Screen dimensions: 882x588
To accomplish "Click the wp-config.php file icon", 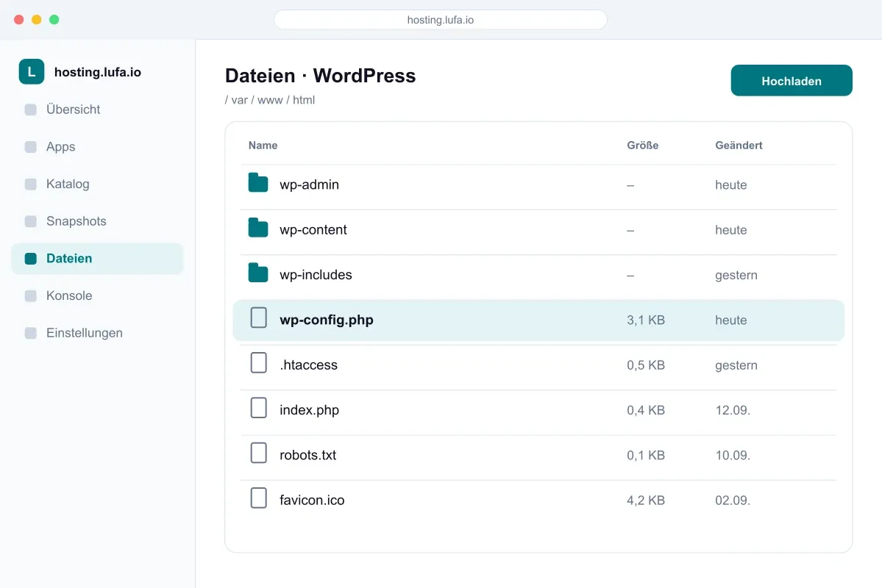I will pos(259,318).
